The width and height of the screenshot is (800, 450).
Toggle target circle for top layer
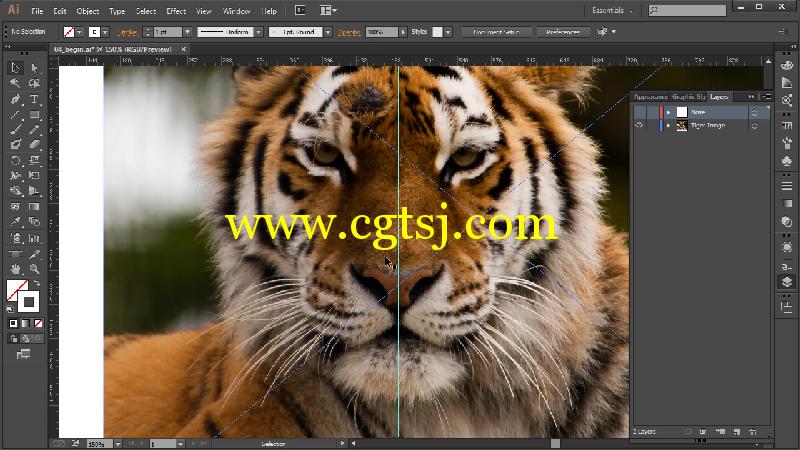pos(755,112)
